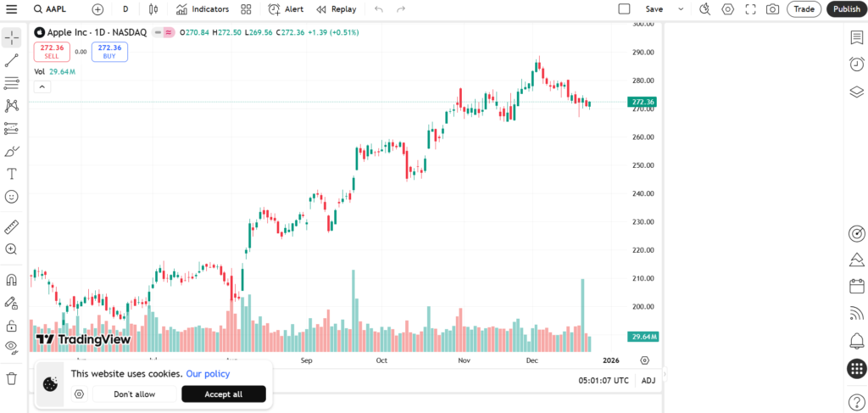Select the Text annotation tool
Viewport: 868px width, 413px height.
[x=12, y=174]
